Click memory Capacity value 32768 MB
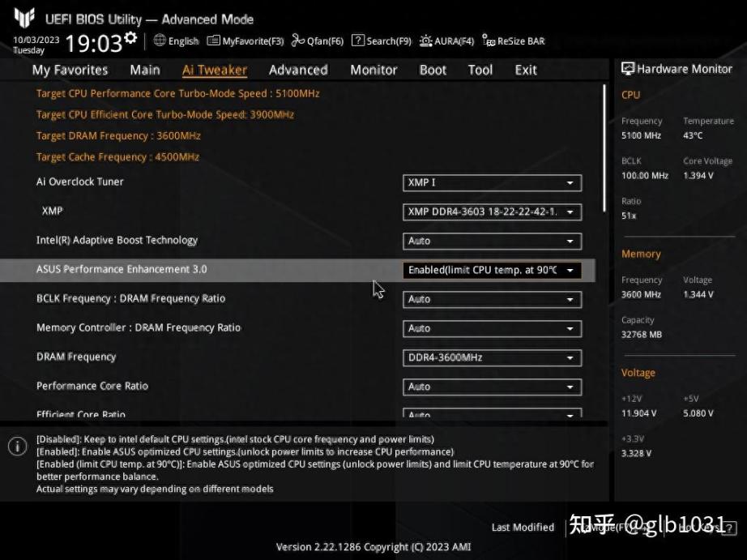 pos(641,335)
